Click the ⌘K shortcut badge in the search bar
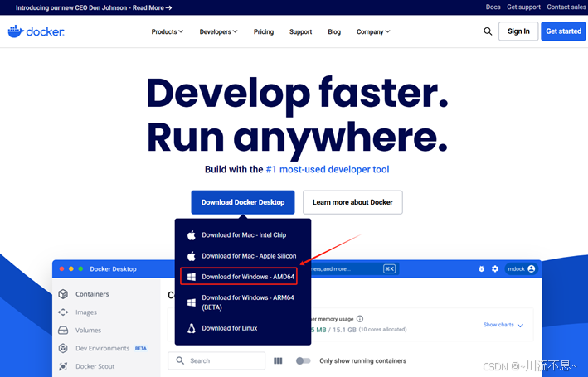Image resolution: width=588 pixels, height=377 pixels. tap(389, 268)
